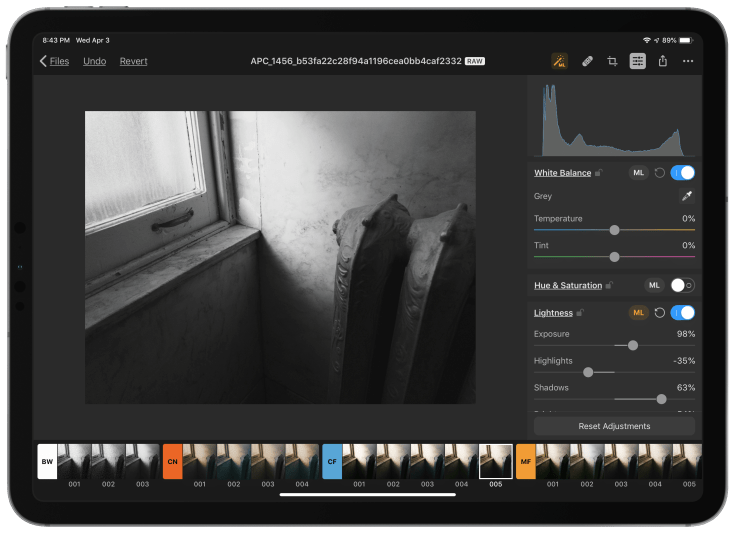Open the three-dot more options menu
The width and height of the screenshot is (736, 534).
point(688,61)
